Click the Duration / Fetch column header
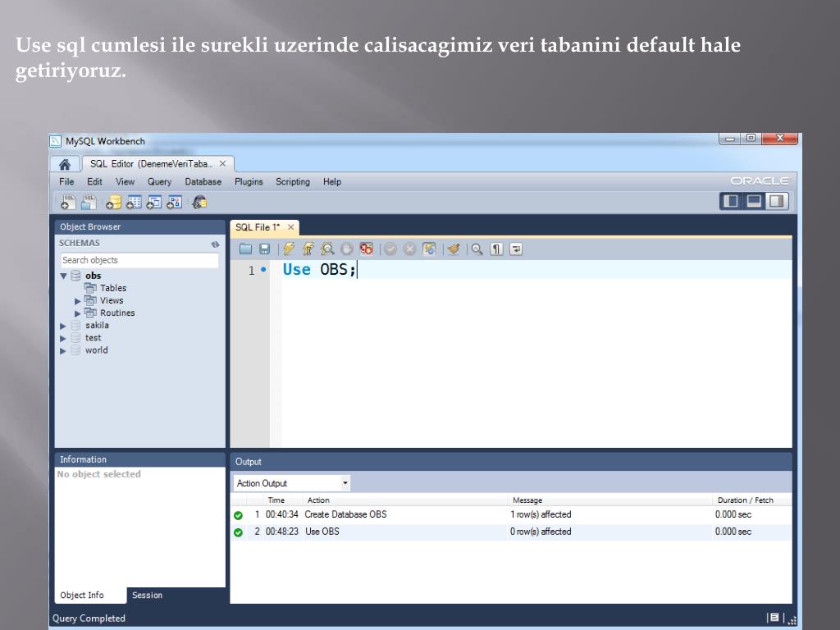This screenshot has width=840, height=630. pyautogui.click(x=745, y=500)
